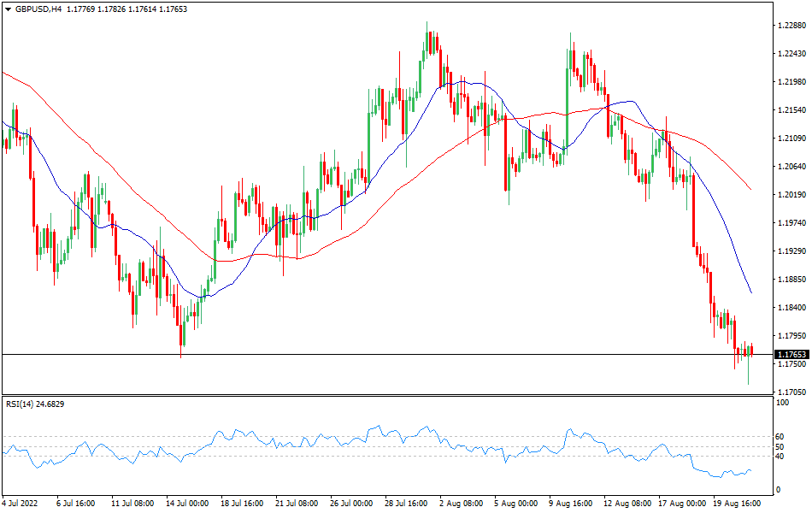Click the horizontal support line near 1.17653
Image resolution: width=812 pixels, height=513 pixels.
click(342, 351)
